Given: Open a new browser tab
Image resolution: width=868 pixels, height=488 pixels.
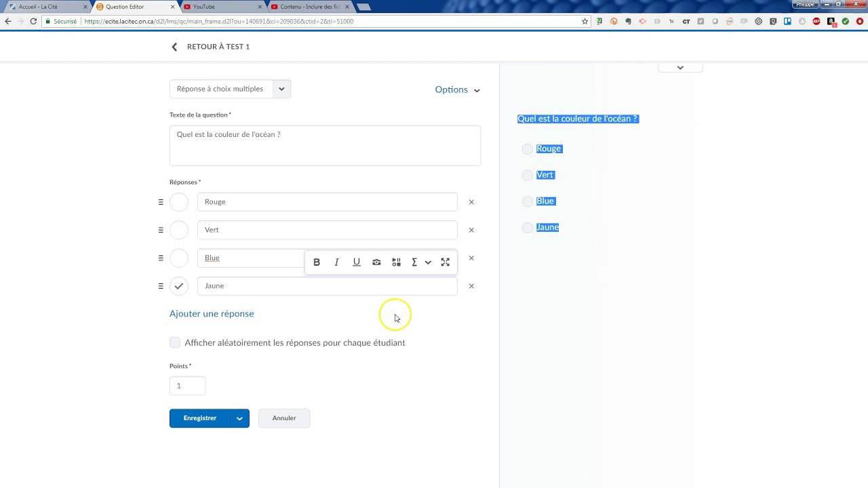Looking at the screenshot, I should [363, 7].
